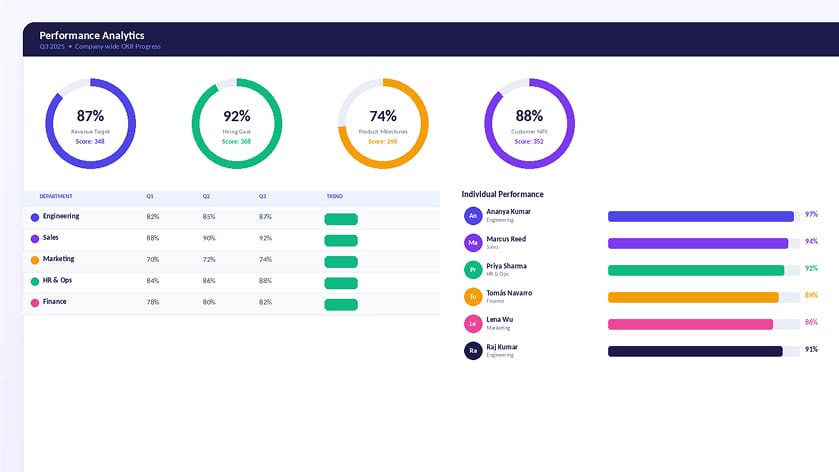The width and height of the screenshot is (839, 472).
Task: Click Tomás Navarro's orange avatar
Action: pyautogui.click(x=473, y=296)
